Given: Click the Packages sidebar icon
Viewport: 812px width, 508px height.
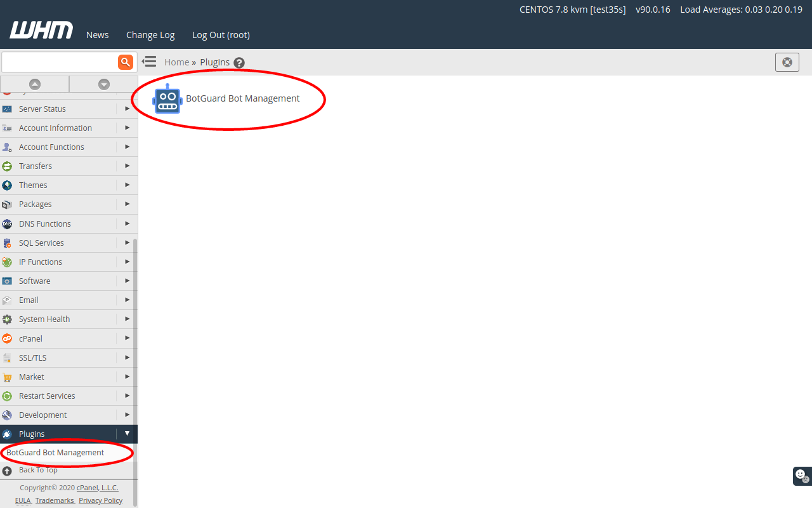Looking at the screenshot, I should pos(7,204).
